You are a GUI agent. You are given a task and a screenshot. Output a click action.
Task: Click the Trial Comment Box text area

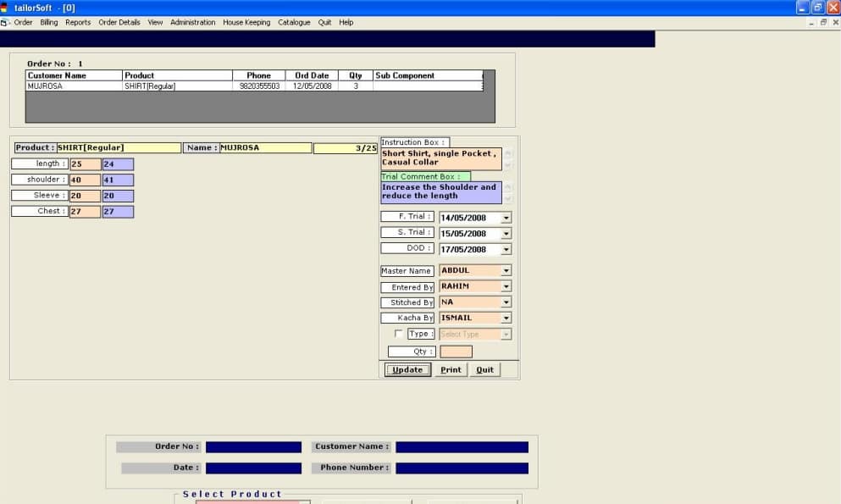[x=440, y=192]
